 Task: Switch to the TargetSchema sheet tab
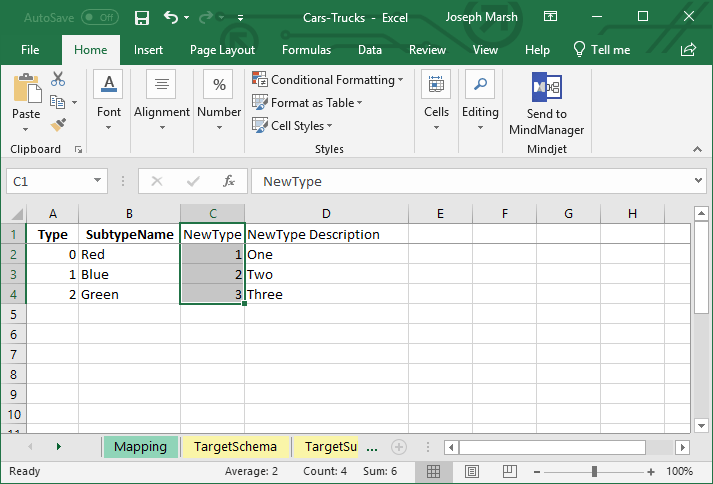pyautogui.click(x=235, y=447)
